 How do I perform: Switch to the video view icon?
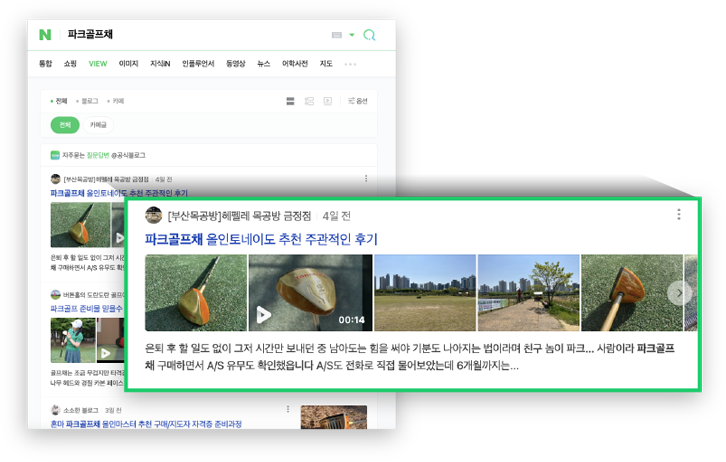tap(327, 101)
